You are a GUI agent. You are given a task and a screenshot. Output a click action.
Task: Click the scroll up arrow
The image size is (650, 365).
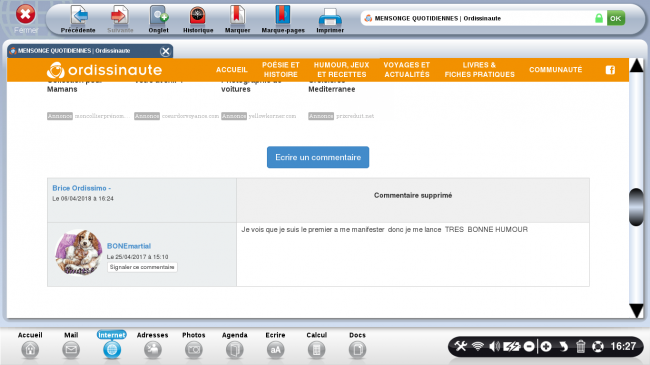click(636, 66)
